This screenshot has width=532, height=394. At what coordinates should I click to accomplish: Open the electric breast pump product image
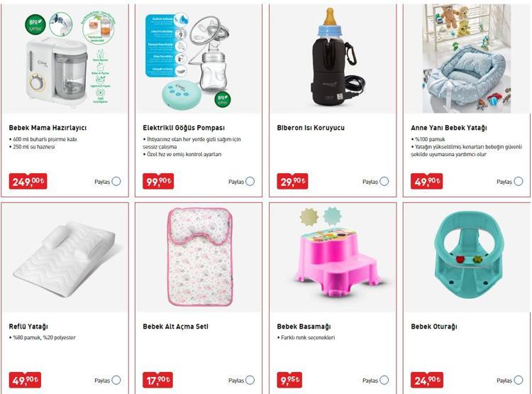pos(199,58)
